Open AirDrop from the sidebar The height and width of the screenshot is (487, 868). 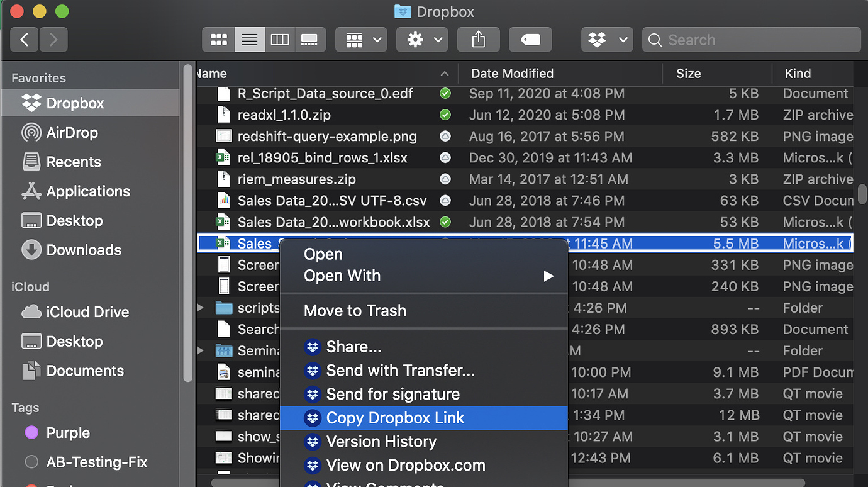tap(90, 133)
